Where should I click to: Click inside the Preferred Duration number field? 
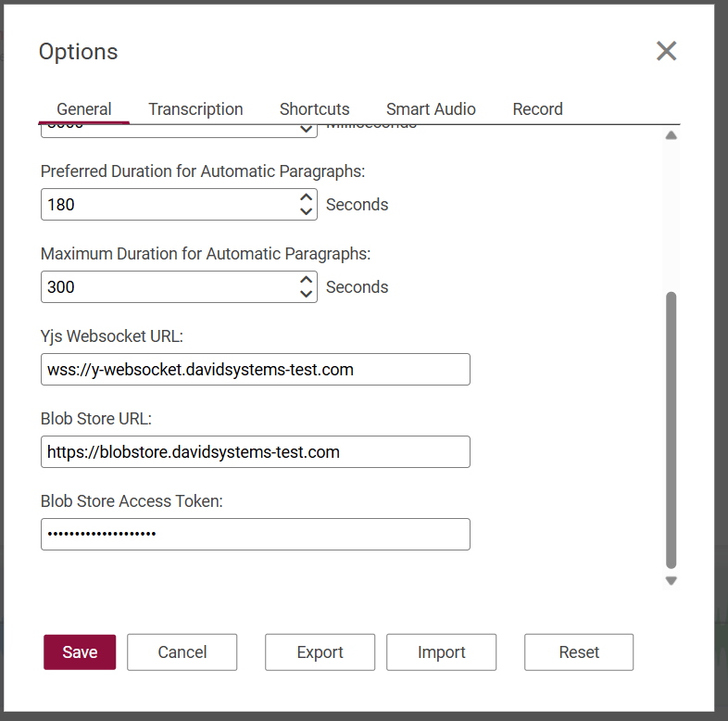click(167, 205)
